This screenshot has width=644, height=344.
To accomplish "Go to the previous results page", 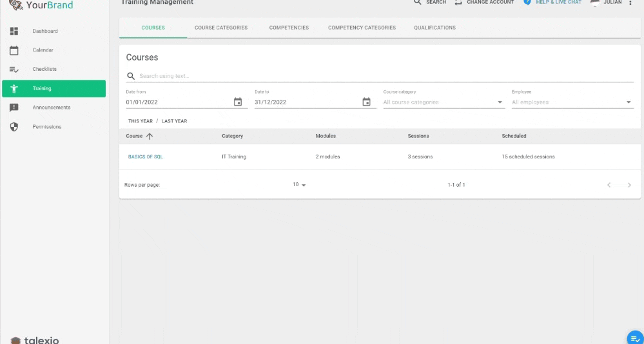I will coord(609,185).
